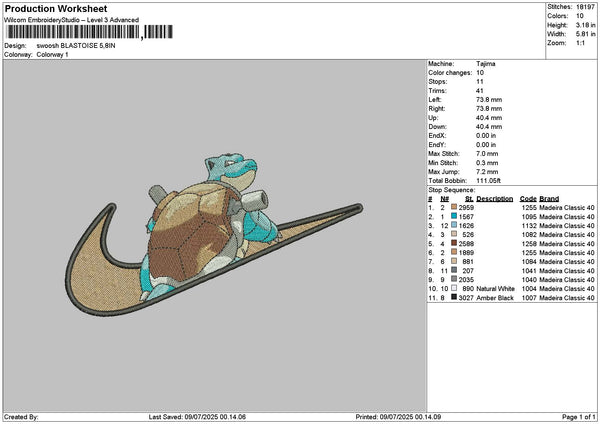Click the Stitches count 18197
The image size is (600, 424).
point(585,7)
